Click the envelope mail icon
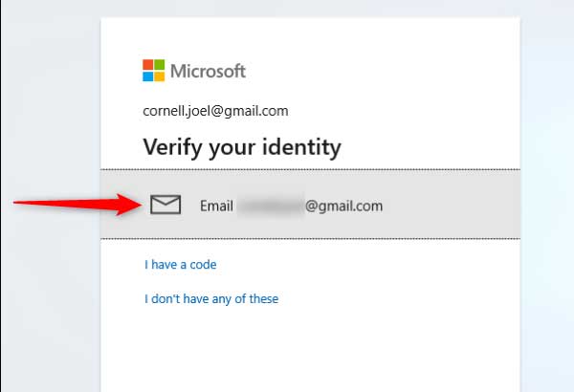574x392 pixels. pos(166,205)
